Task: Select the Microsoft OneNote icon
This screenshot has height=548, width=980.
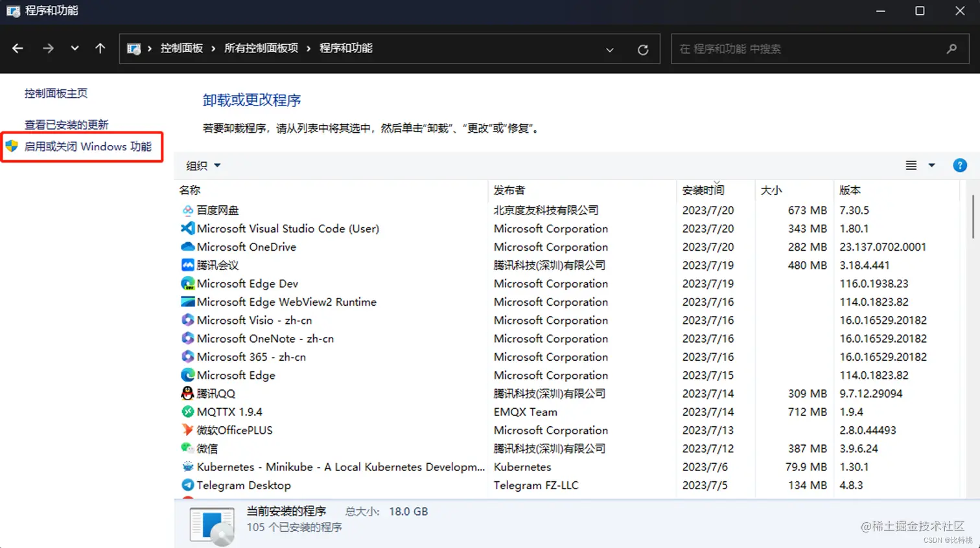Action: click(187, 338)
